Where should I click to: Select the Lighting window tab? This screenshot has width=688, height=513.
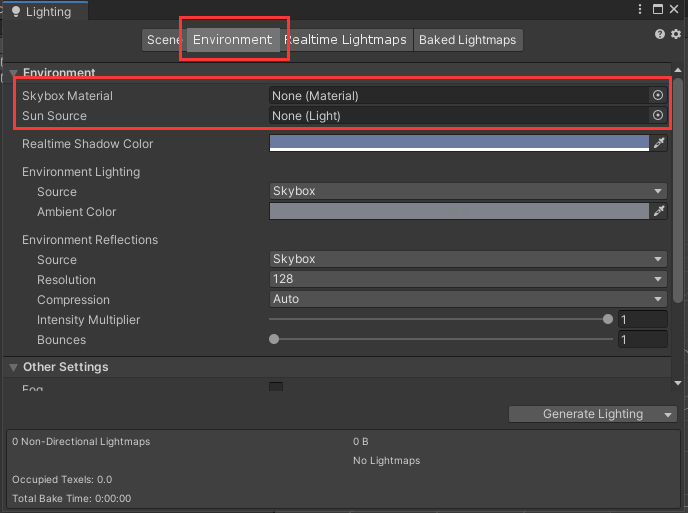tap(45, 12)
